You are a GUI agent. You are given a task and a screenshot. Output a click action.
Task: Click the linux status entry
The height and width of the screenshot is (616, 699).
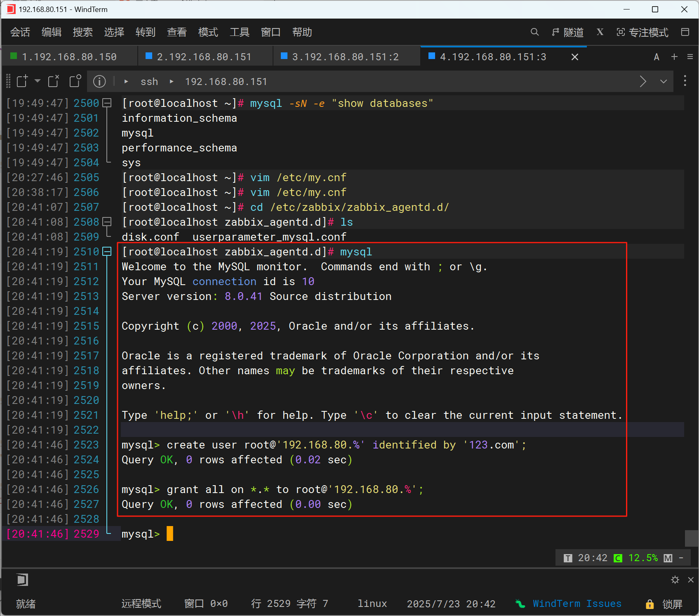[372, 604]
